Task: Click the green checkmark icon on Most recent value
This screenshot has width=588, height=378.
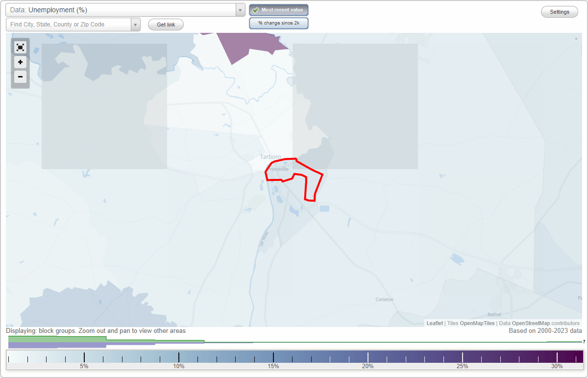Action: tap(256, 10)
